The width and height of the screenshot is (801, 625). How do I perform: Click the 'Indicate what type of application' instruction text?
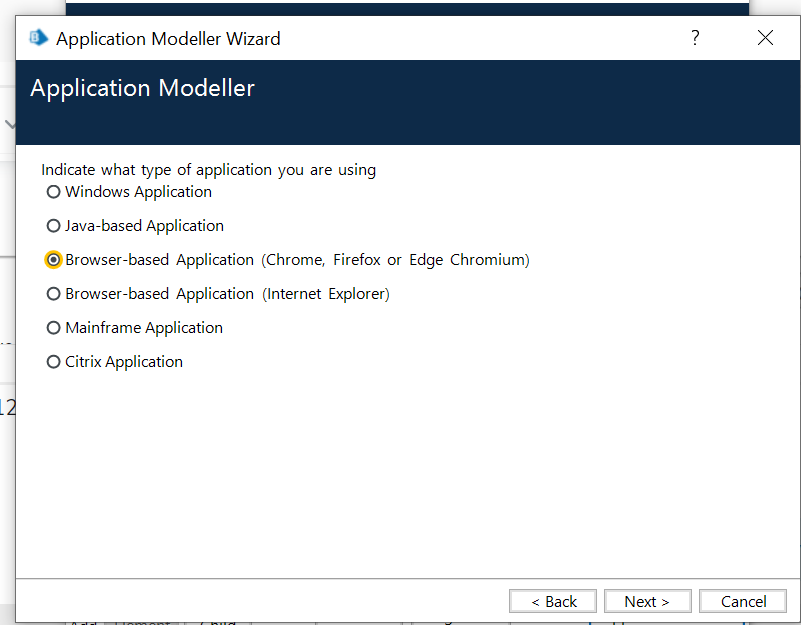pyautogui.click(x=208, y=170)
